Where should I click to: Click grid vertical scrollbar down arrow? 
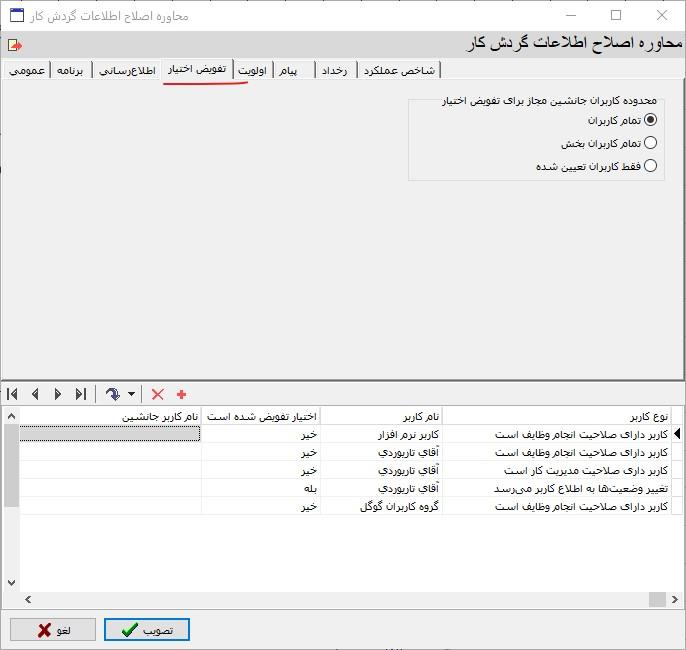coord(12,583)
